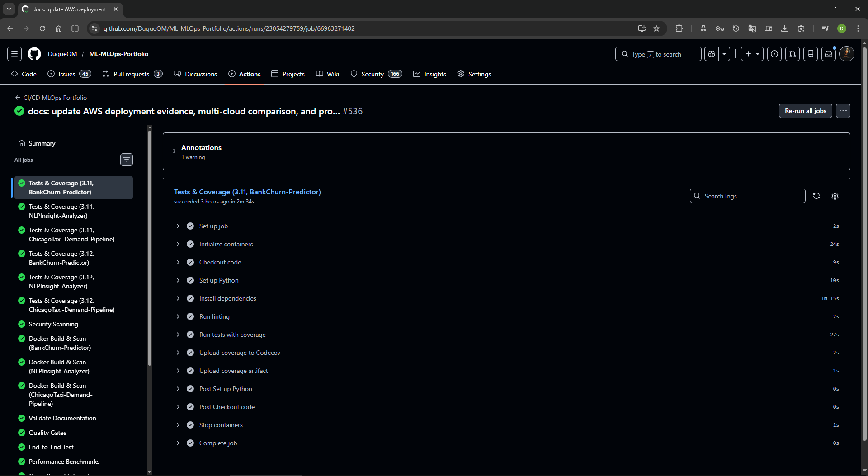
Task: Expand the Install dependencies step
Action: coord(178,298)
